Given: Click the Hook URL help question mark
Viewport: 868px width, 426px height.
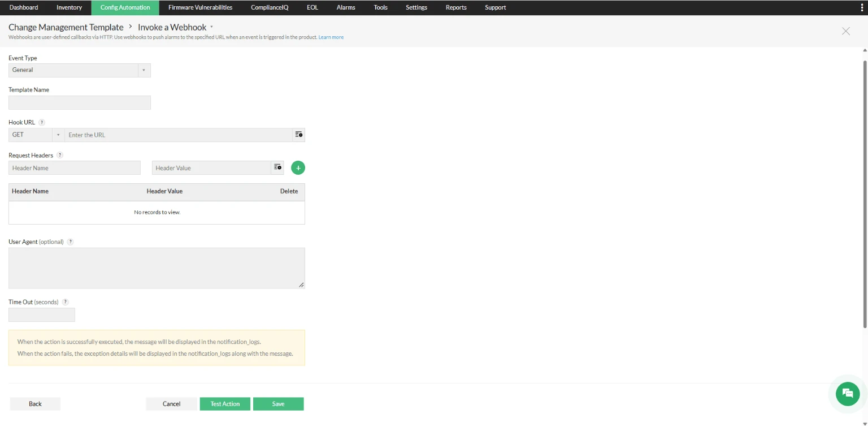Looking at the screenshot, I should tap(42, 122).
